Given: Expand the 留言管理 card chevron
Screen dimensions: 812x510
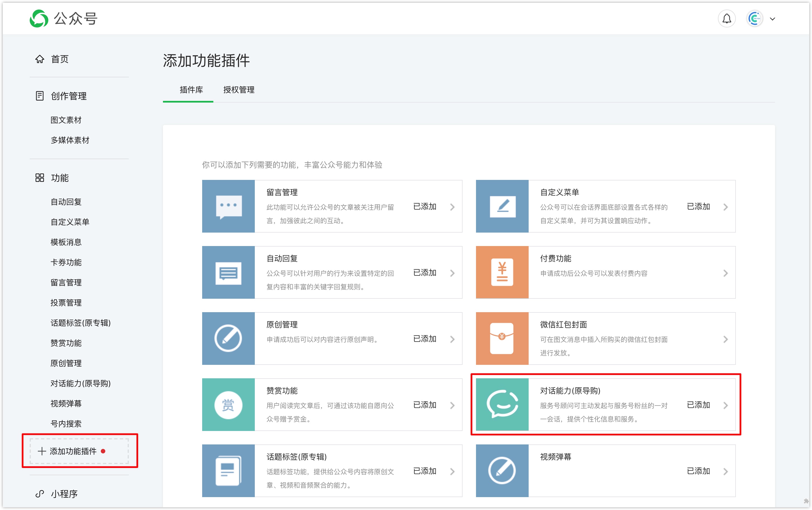Looking at the screenshot, I should pyautogui.click(x=452, y=207).
